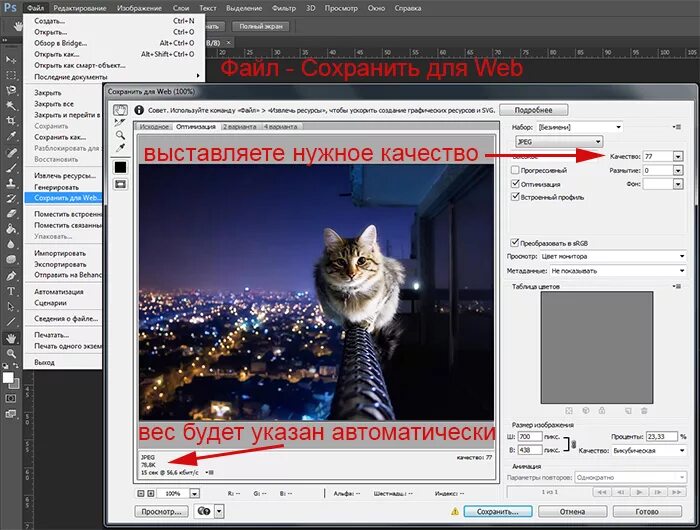Click the Проценты field showing 23,33
The width and height of the screenshot is (700, 530).
[x=662, y=436]
